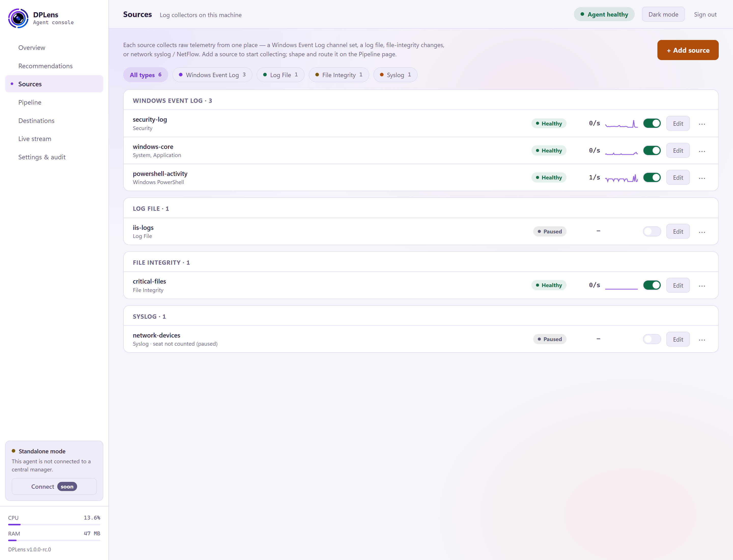Switch to Dark mode
The image size is (733, 560).
point(663,14)
